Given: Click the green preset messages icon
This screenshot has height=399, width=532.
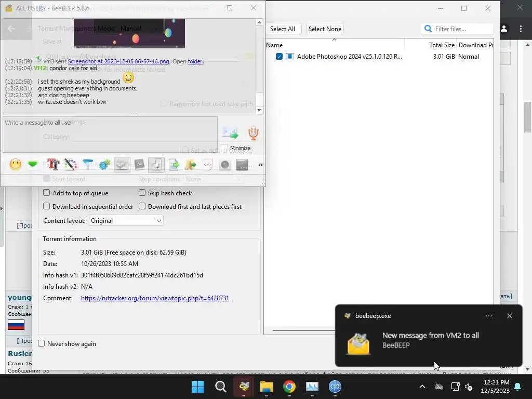Looking at the screenshot, I should (33, 165).
